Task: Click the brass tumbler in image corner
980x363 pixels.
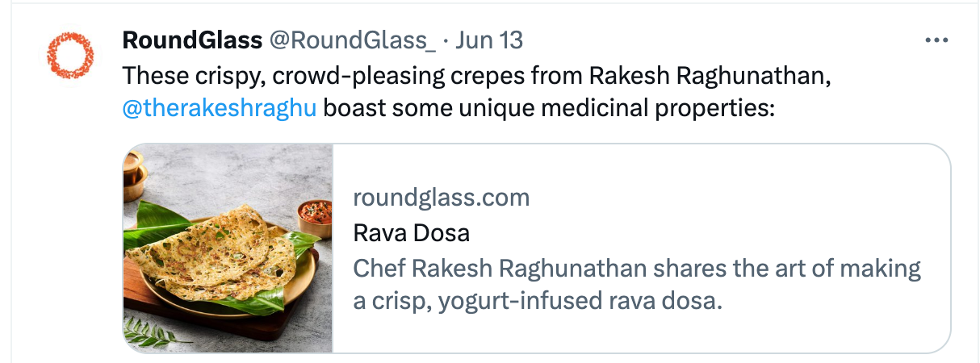Action: coord(134,173)
